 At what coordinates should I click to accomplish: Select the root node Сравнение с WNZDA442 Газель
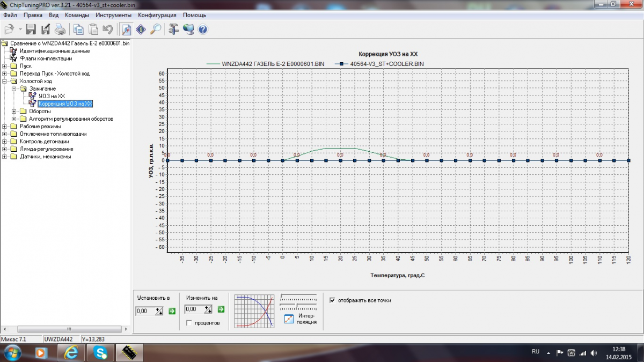coord(70,43)
